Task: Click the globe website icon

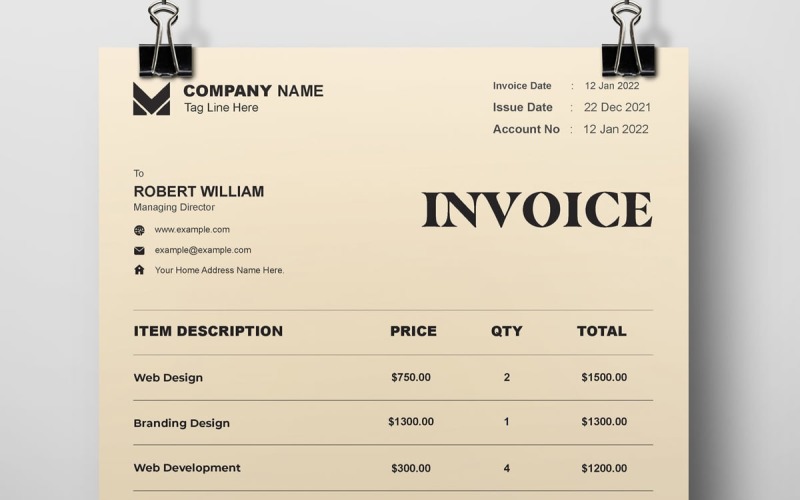Action: pyautogui.click(x=139, y=230)
